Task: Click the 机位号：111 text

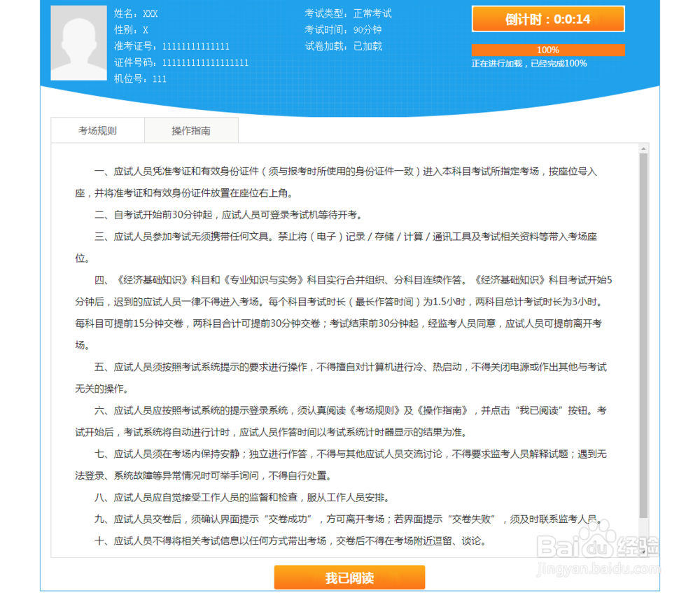Action: click(x=140, y=79)
